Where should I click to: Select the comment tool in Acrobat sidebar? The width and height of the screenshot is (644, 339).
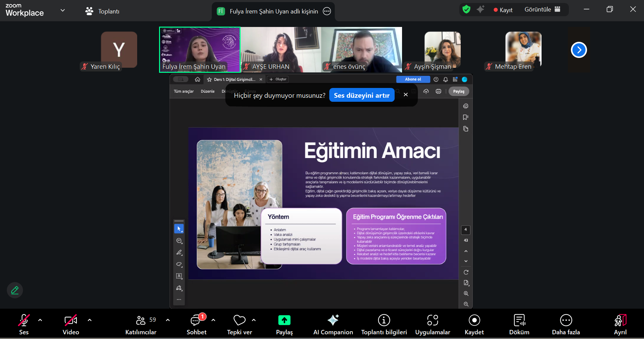[x=179, y=241]
